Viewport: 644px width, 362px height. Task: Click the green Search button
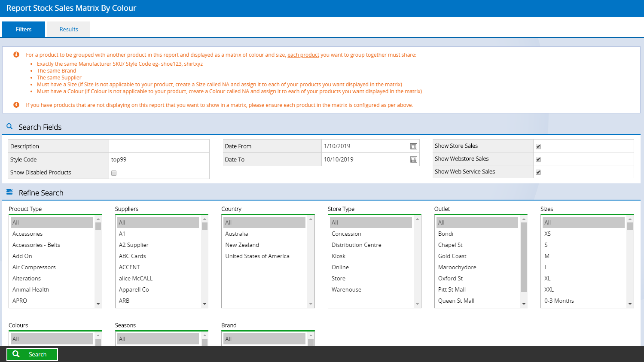point(32,354)
